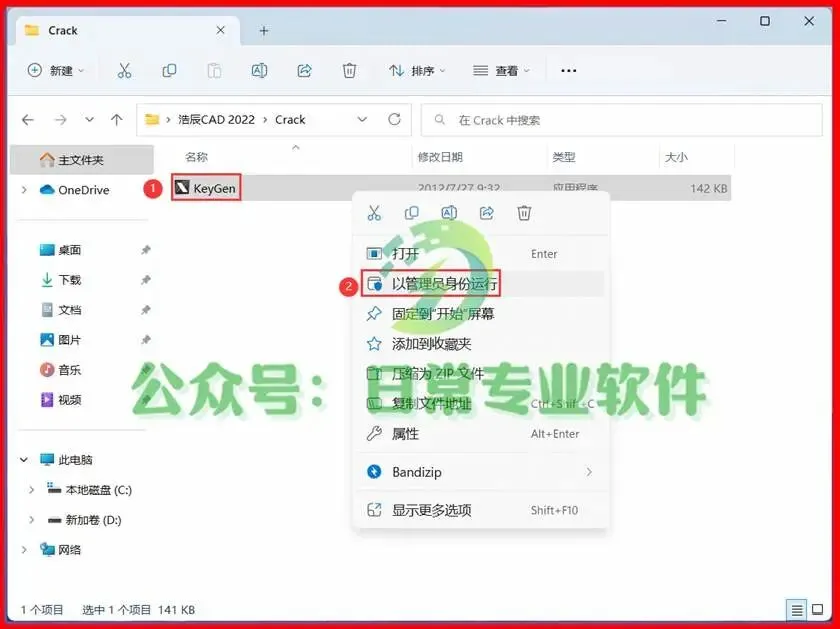The image size is (840, 629).
Task: Choose 以管理员身份运行 menu entry
Action: [481, 283]
